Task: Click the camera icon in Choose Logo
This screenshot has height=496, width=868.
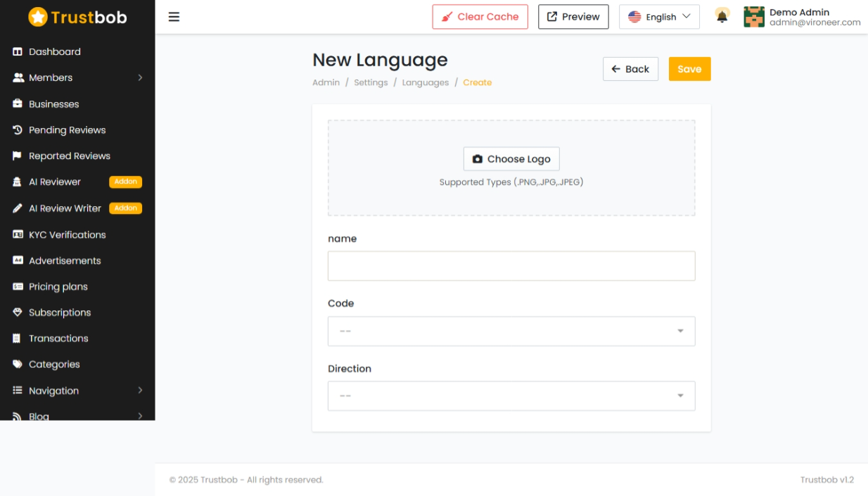Action: (478, 159)
